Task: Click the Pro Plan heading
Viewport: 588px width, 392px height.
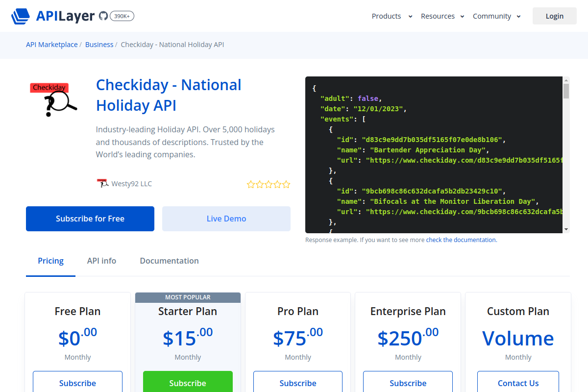Action: (298, 311)
